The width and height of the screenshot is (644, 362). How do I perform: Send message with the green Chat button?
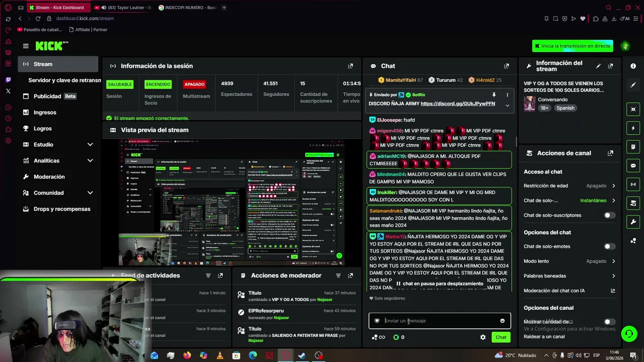[x=501, y=337]
